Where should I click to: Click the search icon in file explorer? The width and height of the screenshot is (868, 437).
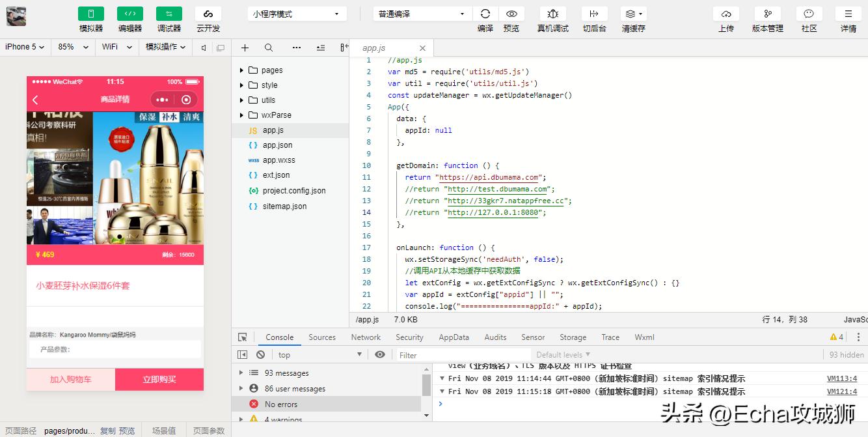[x=269, y=48]
